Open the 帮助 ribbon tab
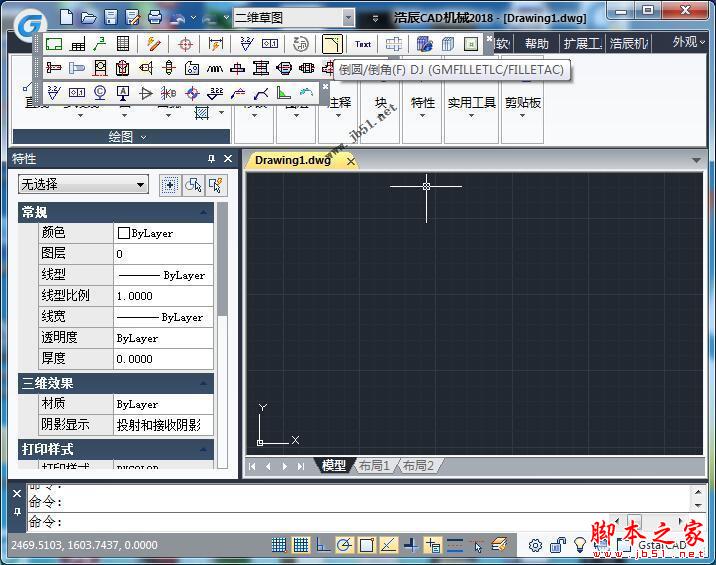 click(537, 44)
